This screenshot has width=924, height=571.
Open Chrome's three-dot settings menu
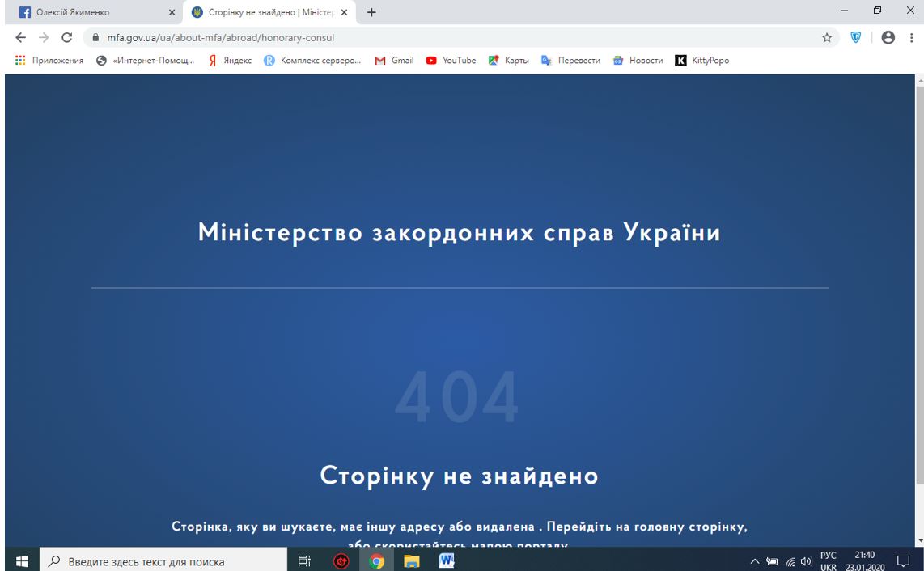pos(913,36)
